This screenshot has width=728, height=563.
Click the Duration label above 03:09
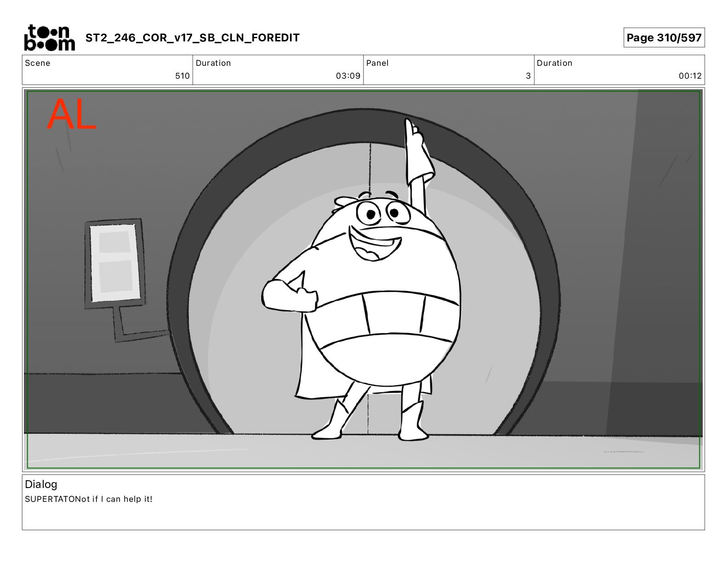[213, 63]
